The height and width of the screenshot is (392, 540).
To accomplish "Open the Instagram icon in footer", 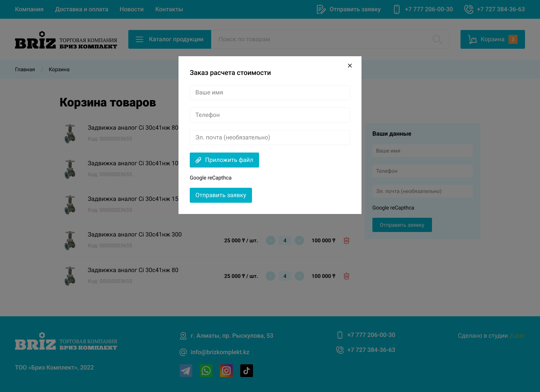I will [x=226, y=371].
